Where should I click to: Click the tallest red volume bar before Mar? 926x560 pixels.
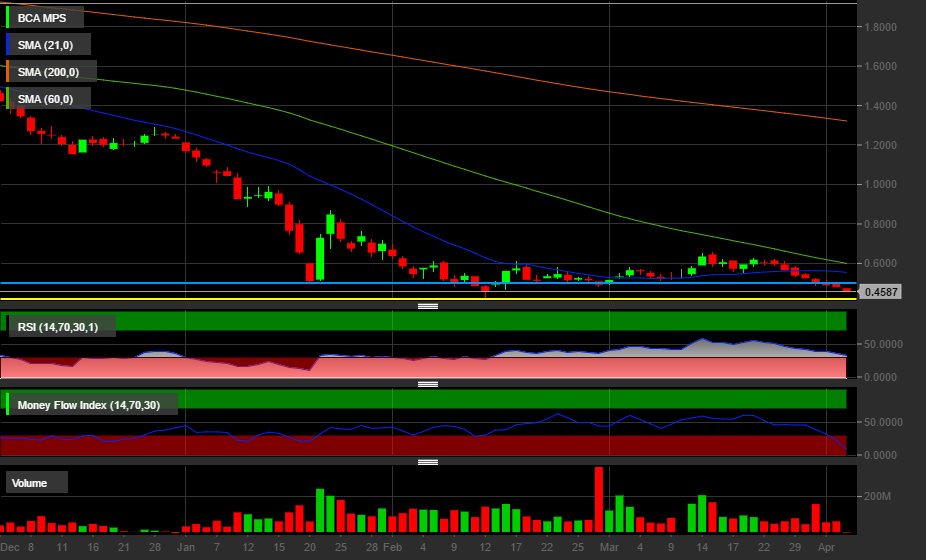click(599, 500)
